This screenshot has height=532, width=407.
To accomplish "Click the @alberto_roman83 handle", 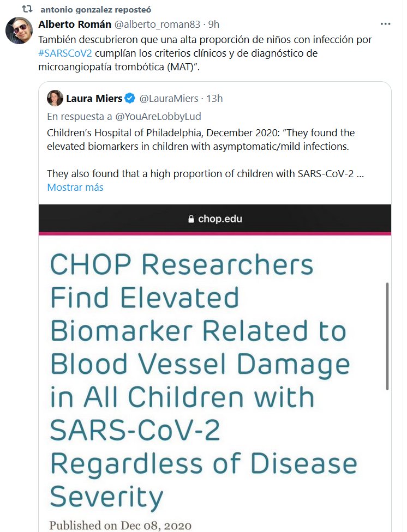I will coord(158,25).
